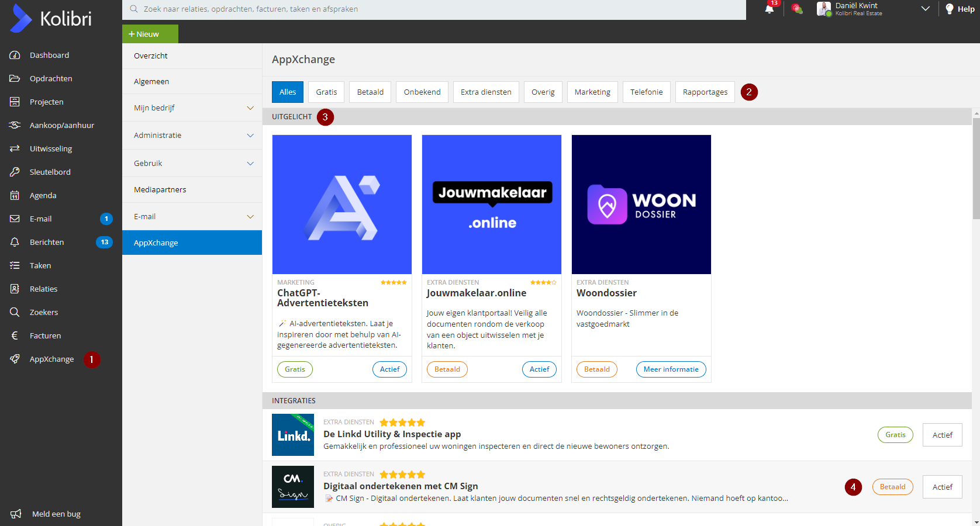The width and height of the screenshot is (980, 526).
Task: Click Actief button for Linkd Utility app
Action: (x=943, y=435)
